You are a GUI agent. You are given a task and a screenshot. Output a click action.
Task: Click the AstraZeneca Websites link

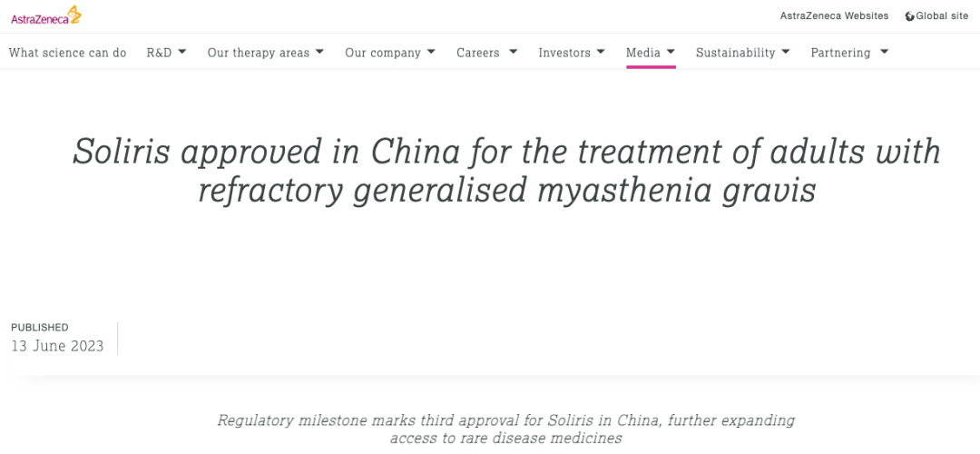[835, 16]
